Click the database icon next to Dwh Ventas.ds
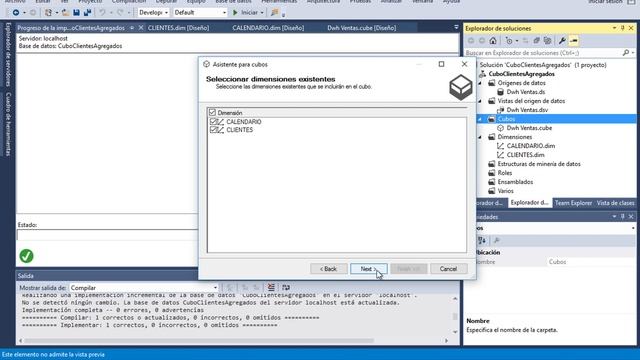Screen dimensions: 640x360 [500, 92]
